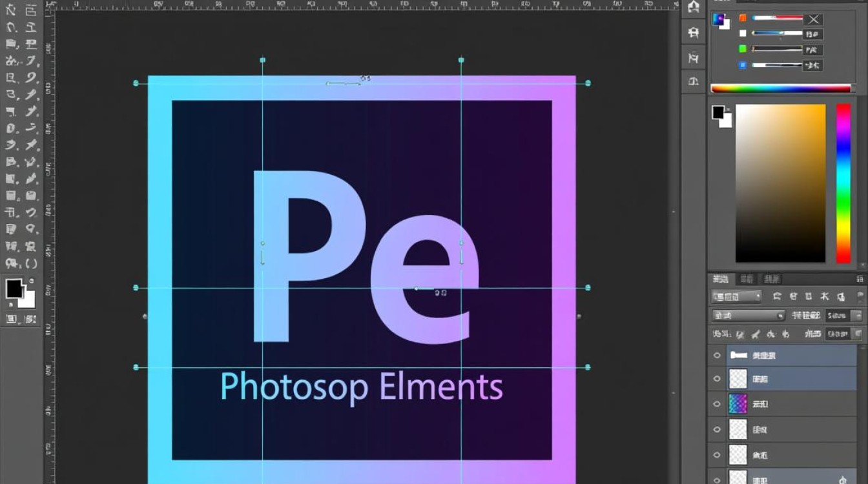Click the slider beside the green swatch
868x484 pixels.
tap(778, 49)
